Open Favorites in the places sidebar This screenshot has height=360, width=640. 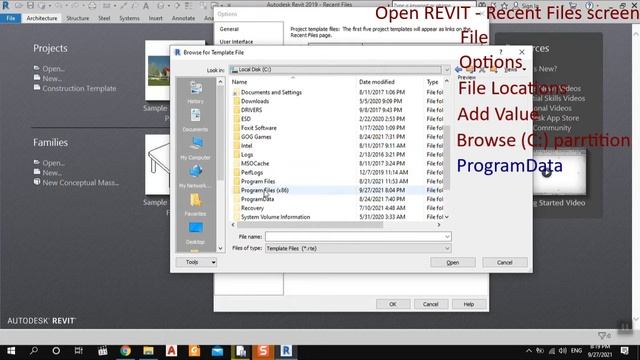click(x=196, y=205)
